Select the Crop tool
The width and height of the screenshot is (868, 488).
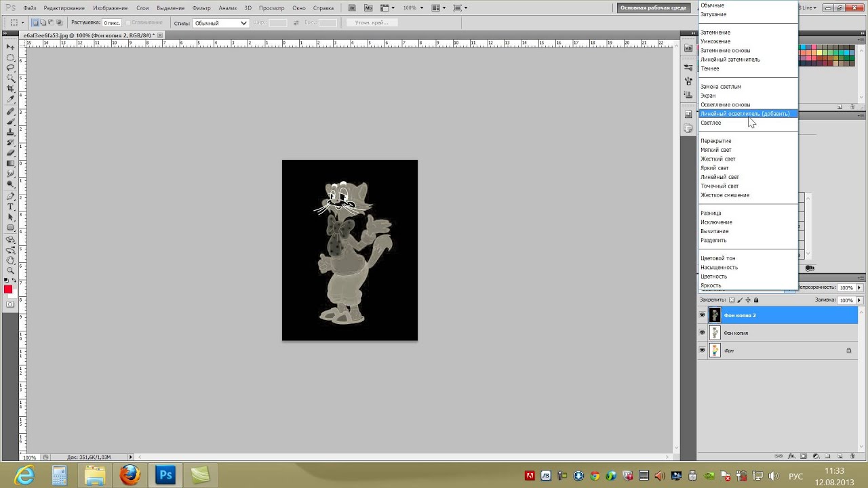click(11, 89)
